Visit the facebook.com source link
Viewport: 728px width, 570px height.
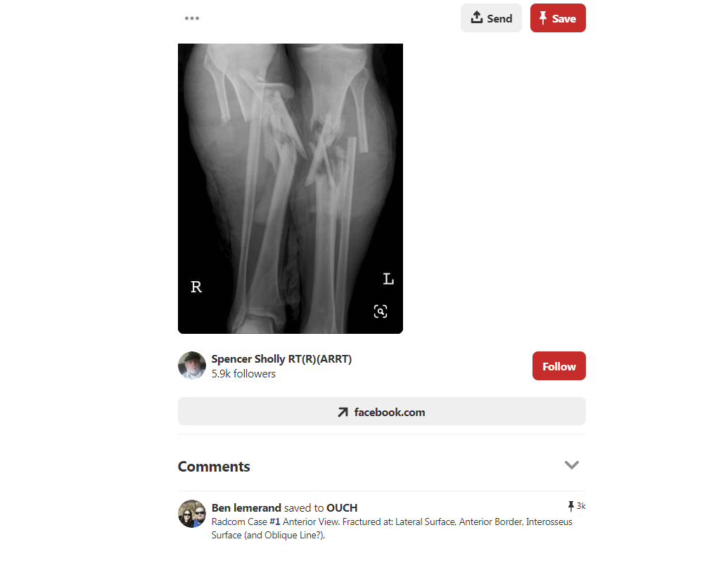pyautogui.click(x=382, y=411)
